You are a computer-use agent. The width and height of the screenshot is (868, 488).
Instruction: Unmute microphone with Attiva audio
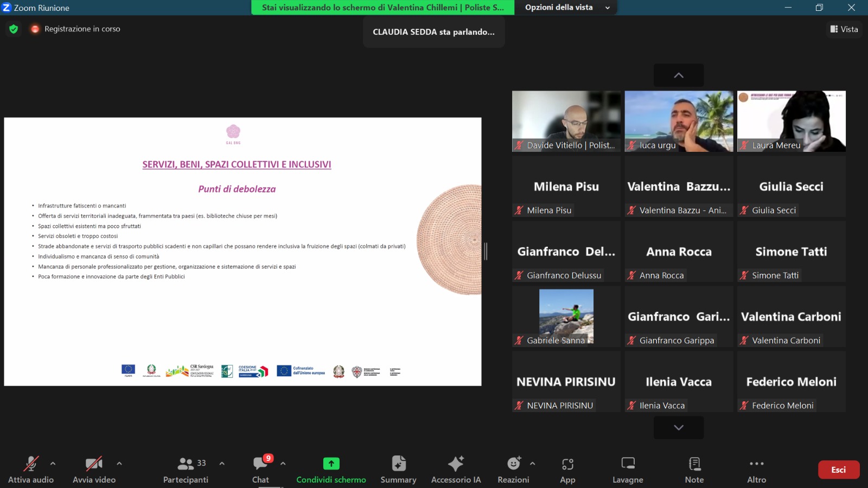31,470
